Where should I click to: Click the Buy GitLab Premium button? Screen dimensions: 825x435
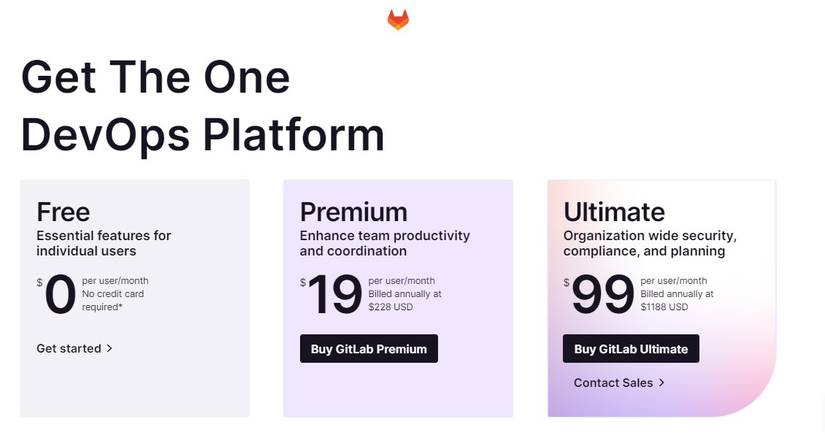pyautogui.click(x=369, y=349)
